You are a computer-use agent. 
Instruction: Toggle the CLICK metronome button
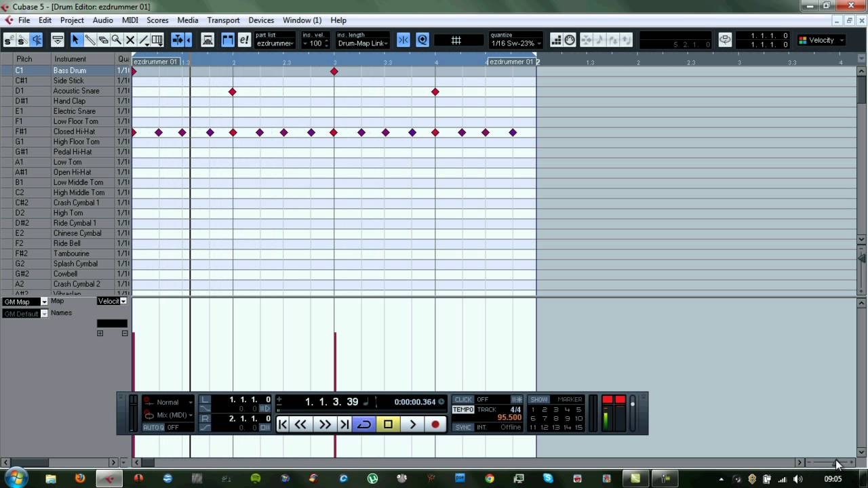click(x=463, y=399)
